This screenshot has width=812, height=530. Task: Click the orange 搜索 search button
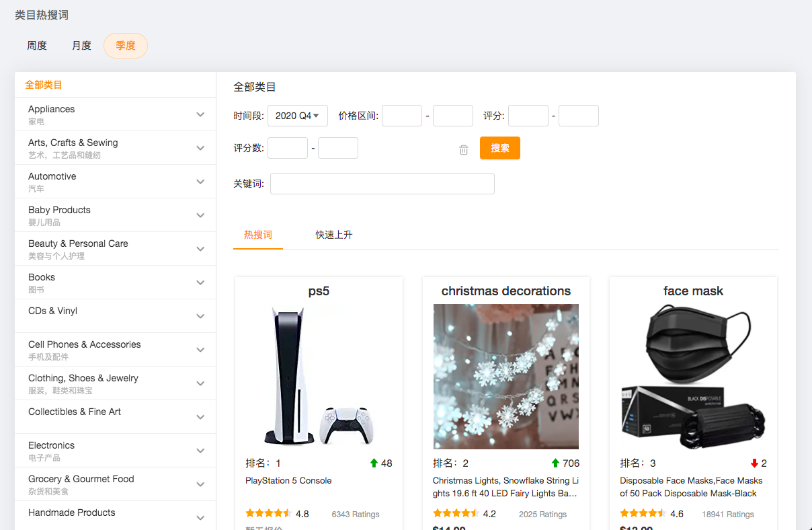pyautogui.click(x=499, y=148)
